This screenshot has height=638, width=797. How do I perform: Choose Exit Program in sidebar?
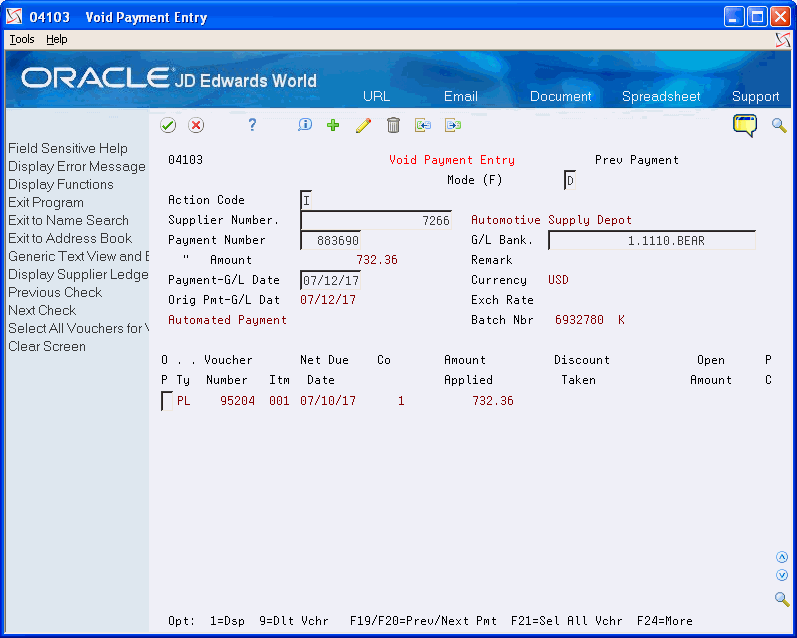coord(46,202)
